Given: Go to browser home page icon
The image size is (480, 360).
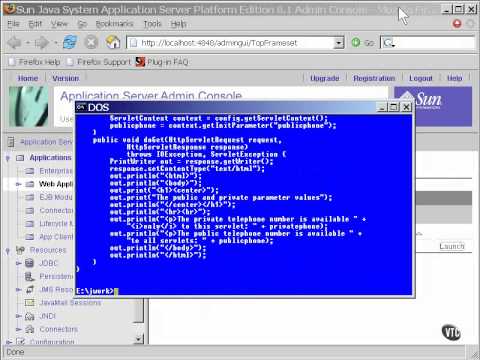Looking at the screenshot, I should coord(113,42).
